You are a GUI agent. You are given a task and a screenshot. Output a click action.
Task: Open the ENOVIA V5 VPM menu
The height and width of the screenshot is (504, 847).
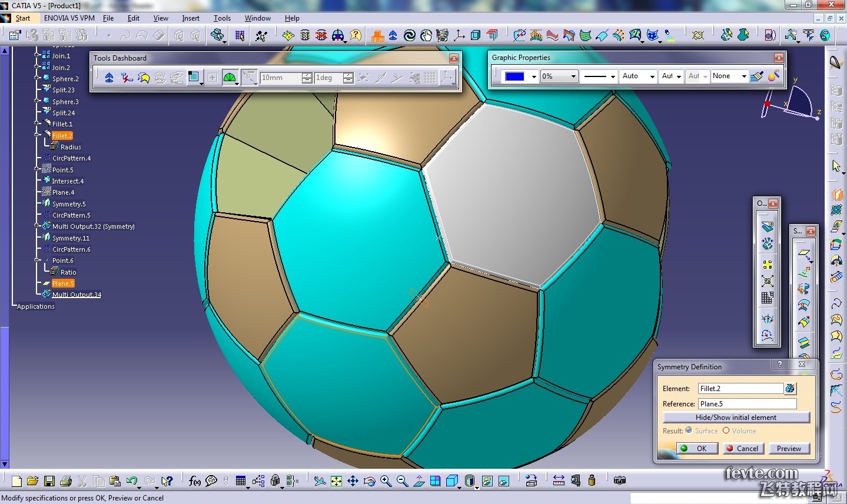69,18
